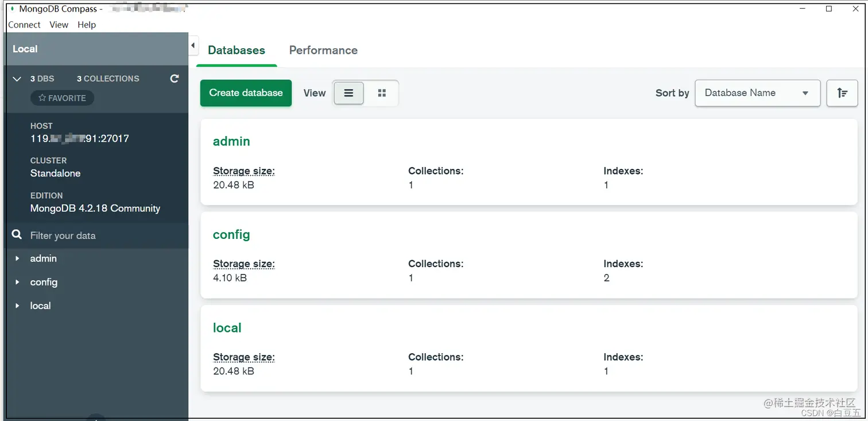
Task: Click the 3 COLLECTIONS count label
Action: coord(108,79)
